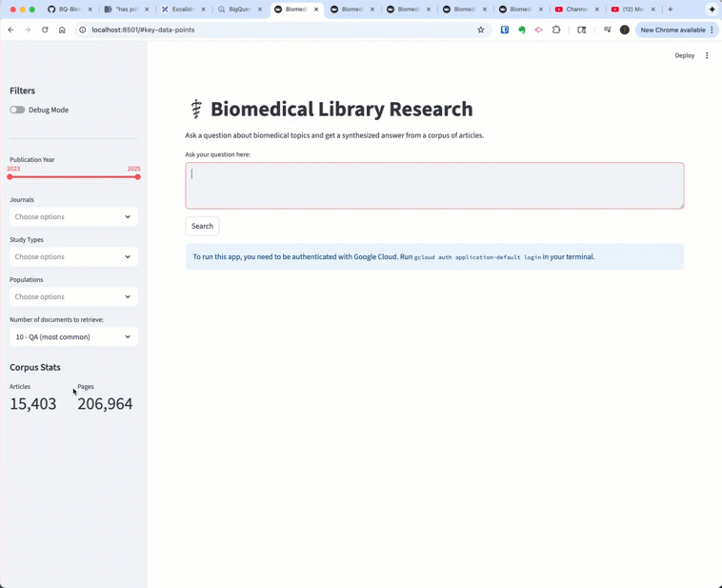The width and height of the screenshot is (722, 588).
Task: Click the Gemini sparkle icon in tab strip
Action: coord(712,10)
